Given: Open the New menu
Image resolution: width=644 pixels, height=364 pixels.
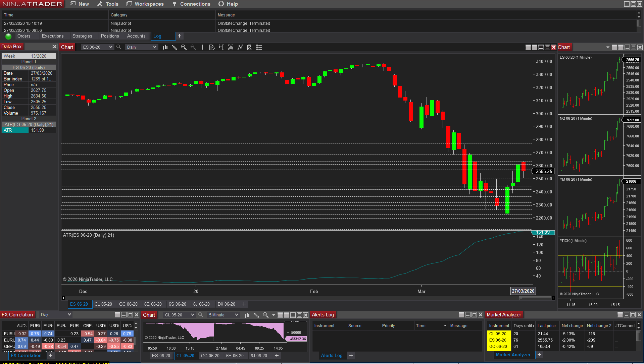Looking at the screenshot, I should click(80, 4).
